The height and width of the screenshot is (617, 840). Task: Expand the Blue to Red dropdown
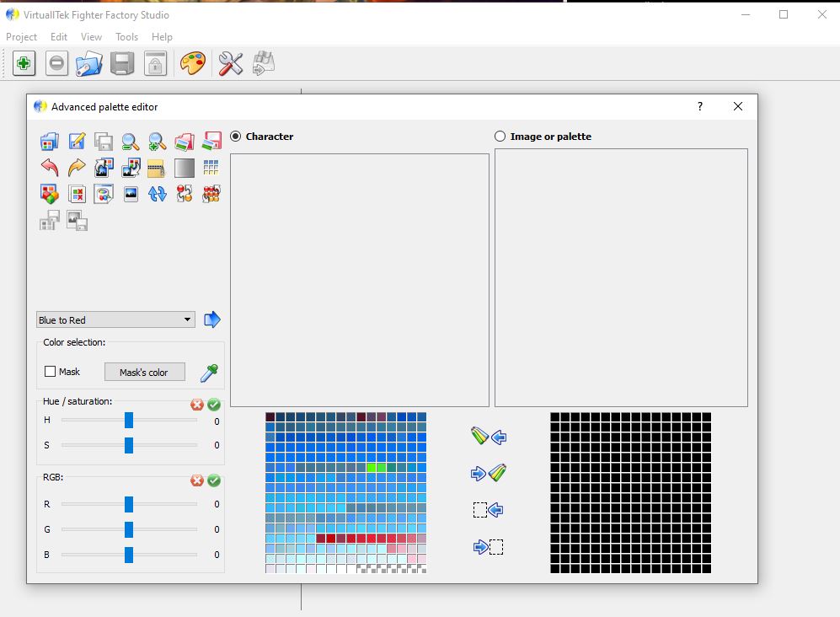click(x=115, y=320)
